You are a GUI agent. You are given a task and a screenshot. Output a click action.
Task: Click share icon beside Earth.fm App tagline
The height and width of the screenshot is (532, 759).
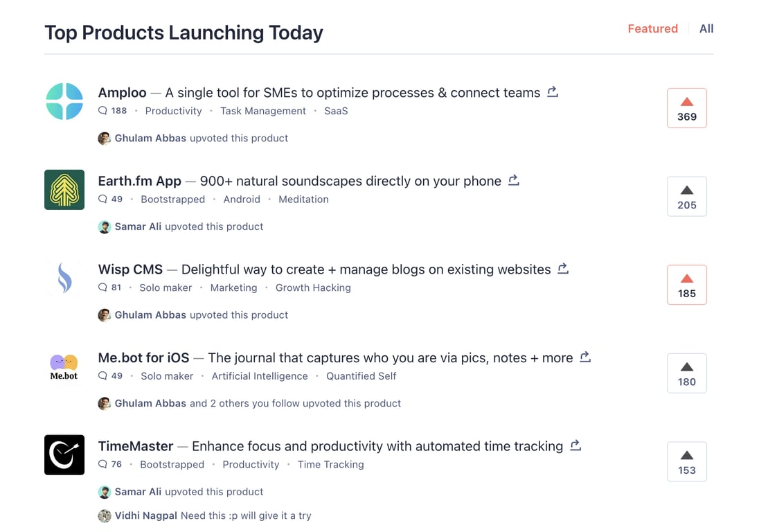pos(514,180)
